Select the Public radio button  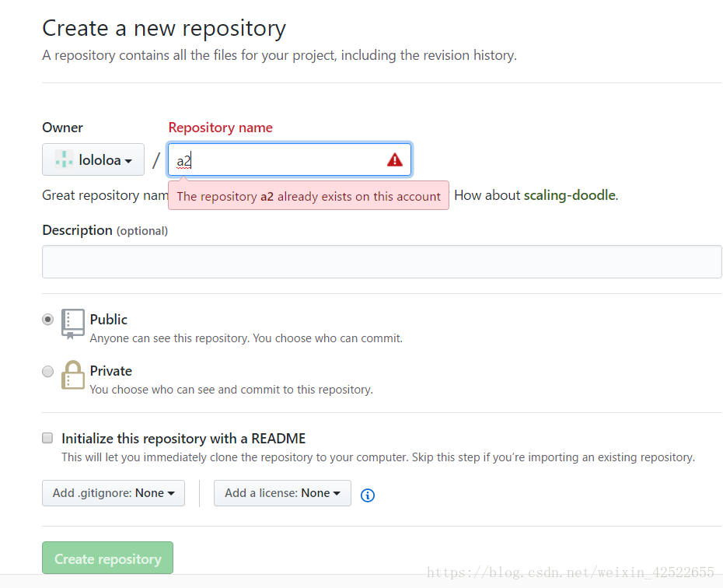(47, 319)
